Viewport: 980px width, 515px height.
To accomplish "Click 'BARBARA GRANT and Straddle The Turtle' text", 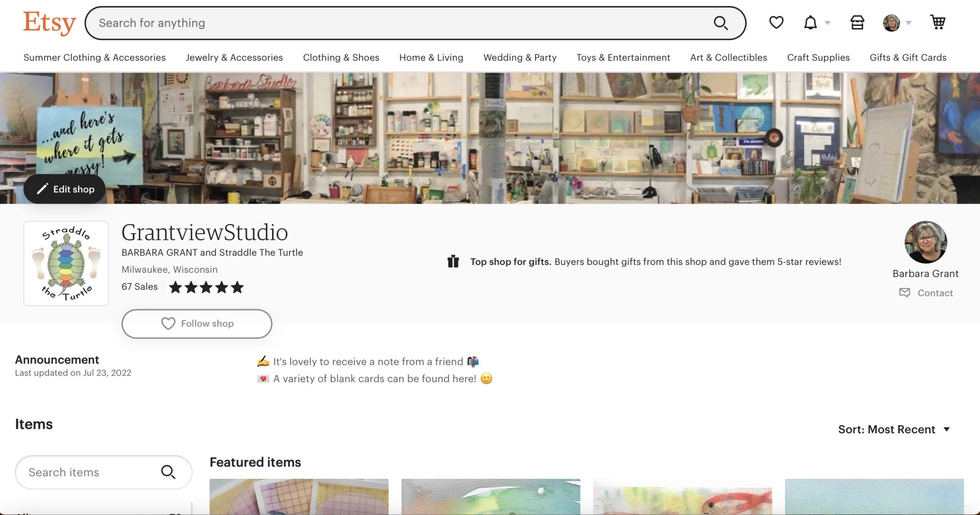I will click(212, 253).
